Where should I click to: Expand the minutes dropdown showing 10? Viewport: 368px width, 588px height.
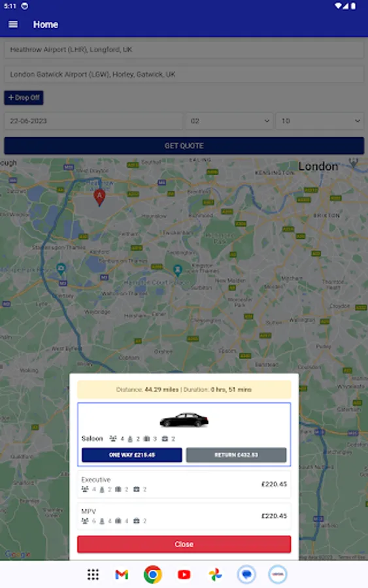pos(320,121)
